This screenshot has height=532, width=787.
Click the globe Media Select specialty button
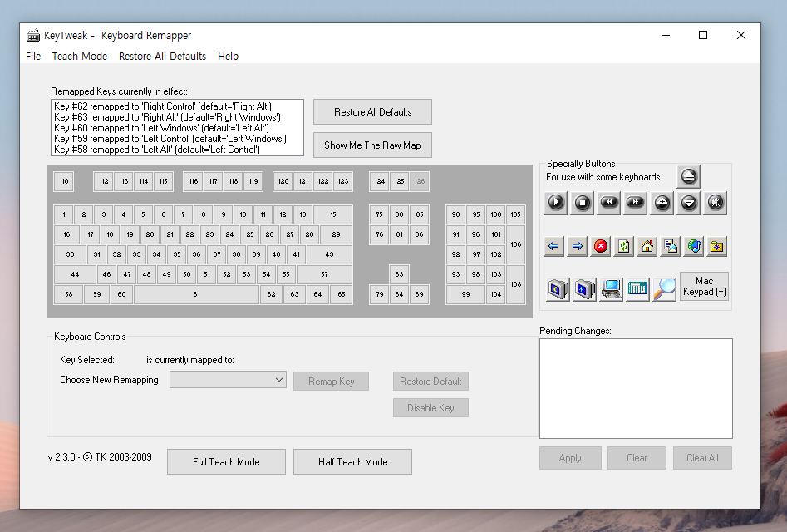(694, 246)
